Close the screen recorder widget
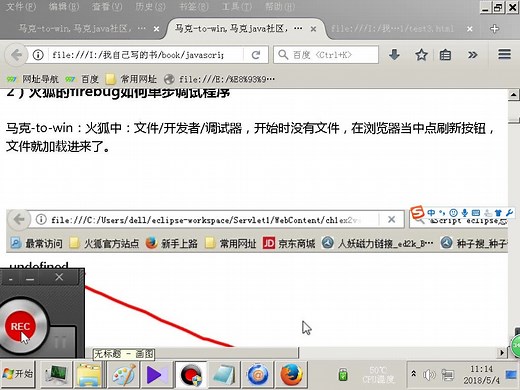Screen dimensions: 520x390 click(x=59, y=277)
